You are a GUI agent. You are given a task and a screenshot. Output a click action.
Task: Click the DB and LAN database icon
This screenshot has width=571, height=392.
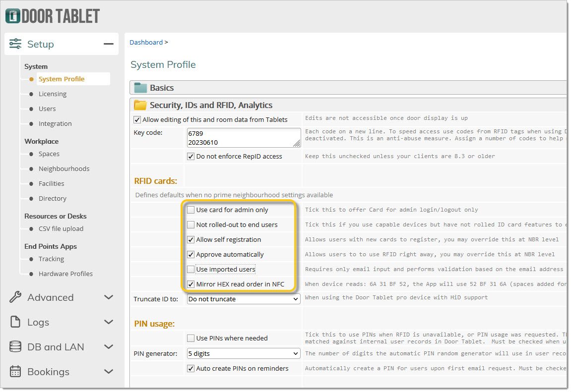(15, 347)
